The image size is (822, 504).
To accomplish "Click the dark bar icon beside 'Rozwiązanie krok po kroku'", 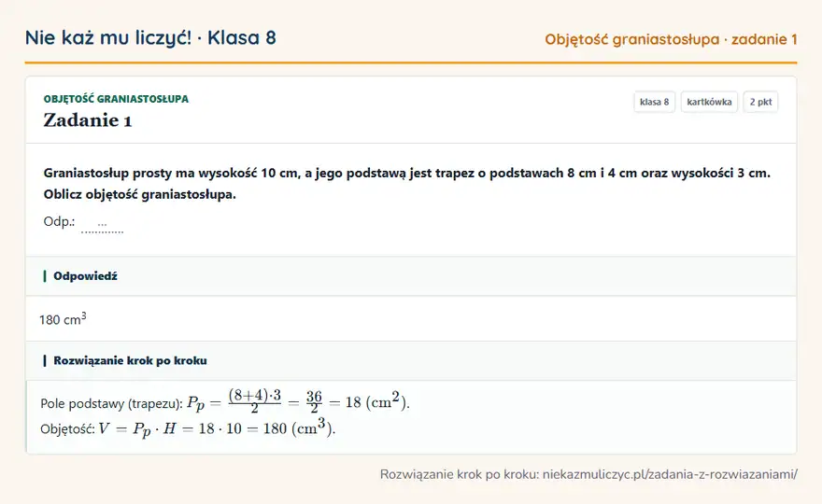I will pos(45,360).
